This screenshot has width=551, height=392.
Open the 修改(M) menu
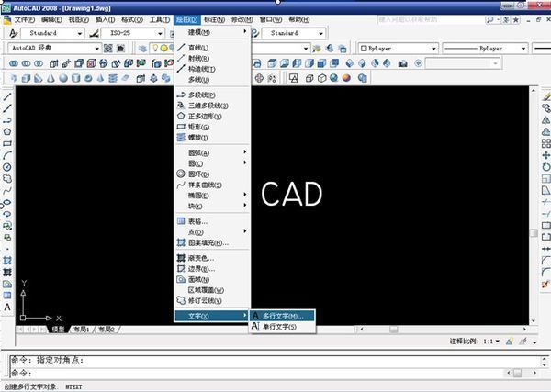tap(242, 19)
